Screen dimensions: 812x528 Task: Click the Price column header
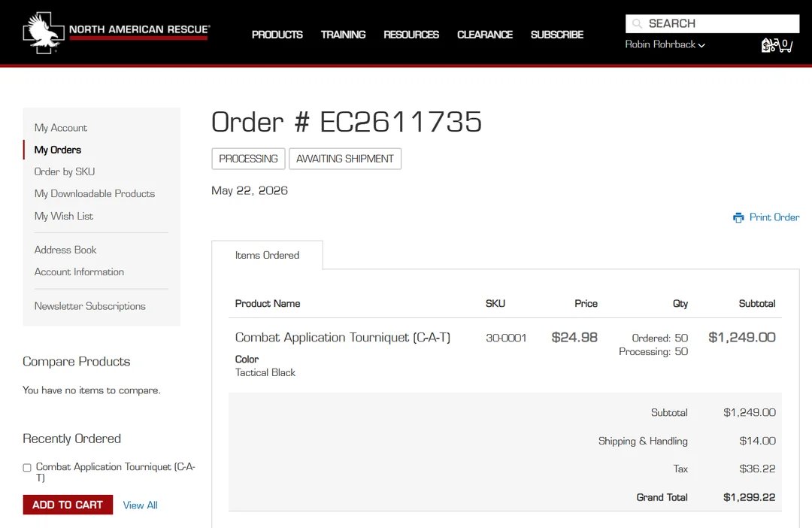(586, 304)
